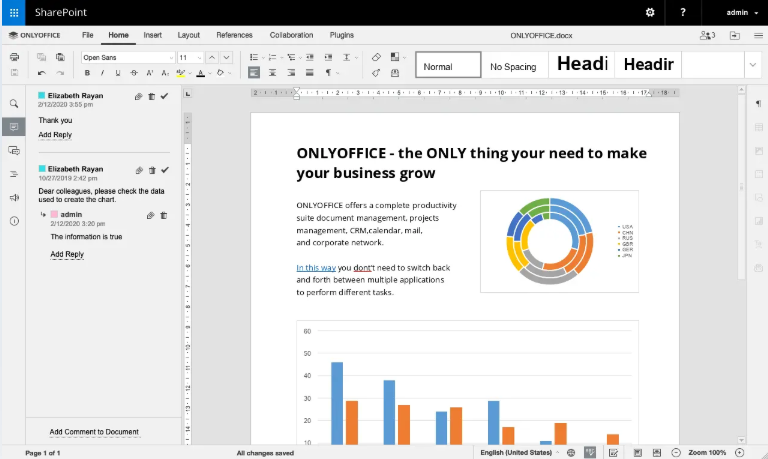Apply superscript formatting
The image size is (768, 459).
coord(150,73)
